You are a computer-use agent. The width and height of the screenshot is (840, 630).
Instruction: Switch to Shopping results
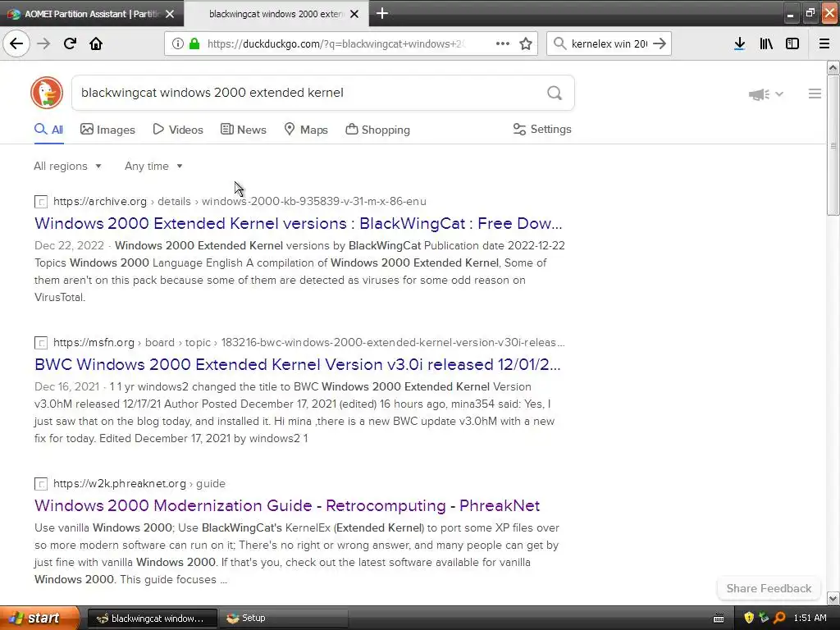pyautogui.click(x=377, y=130)
